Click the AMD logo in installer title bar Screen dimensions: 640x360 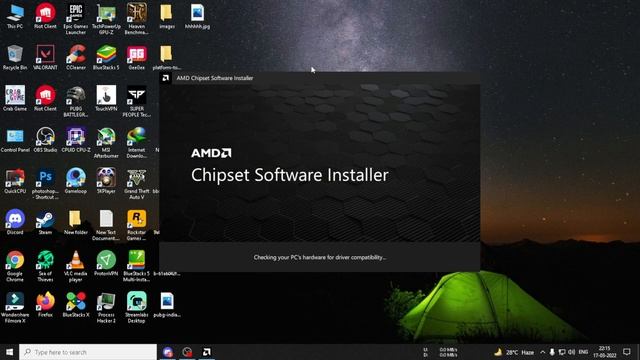point(165,78)
